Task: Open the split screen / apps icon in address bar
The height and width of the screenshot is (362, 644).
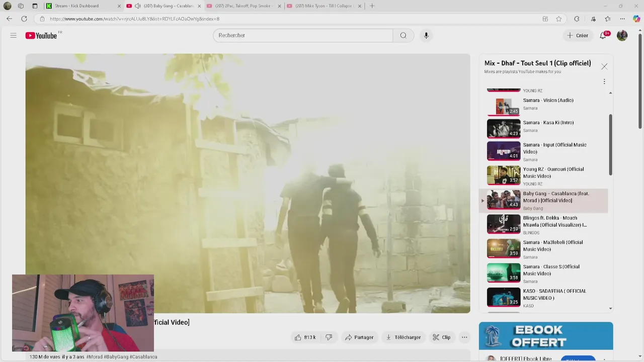Action: pos(545,19)
